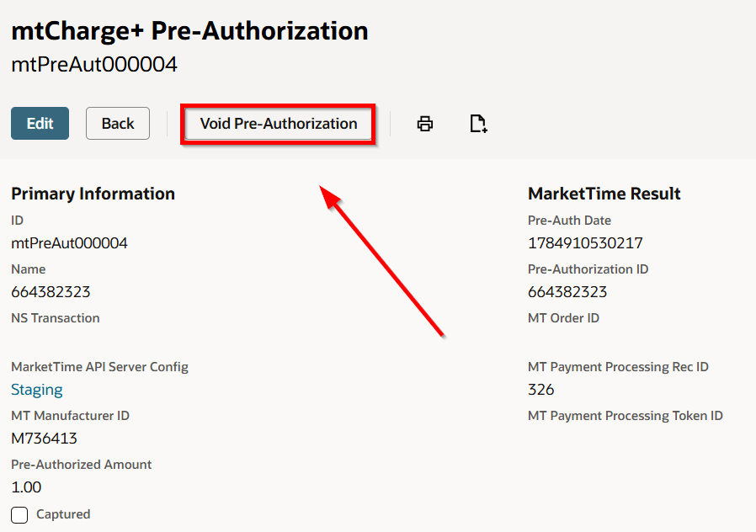
Task: Click the mtCharge+ Pre-Authorization page title
Action: [189, 31]
